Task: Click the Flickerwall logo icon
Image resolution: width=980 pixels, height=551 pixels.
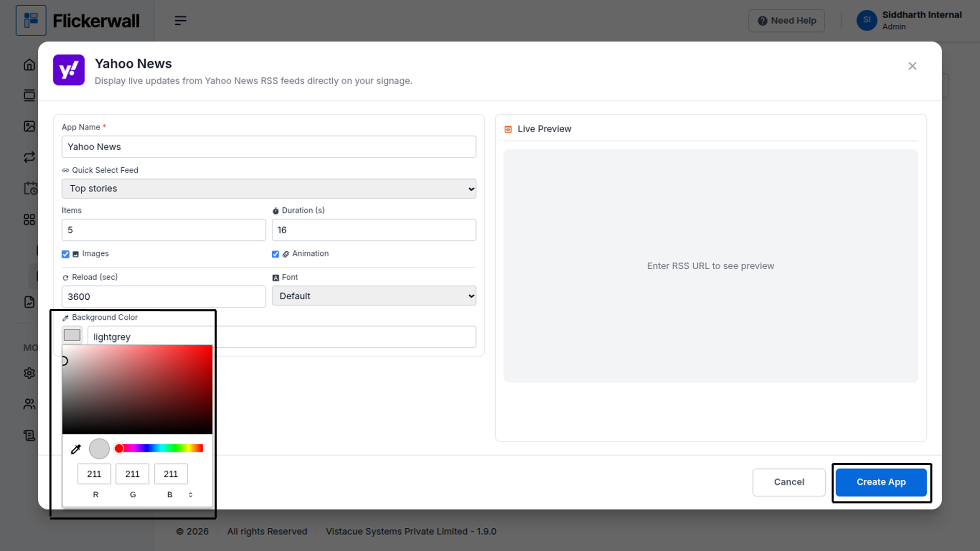Action: [x=31, y=21]
